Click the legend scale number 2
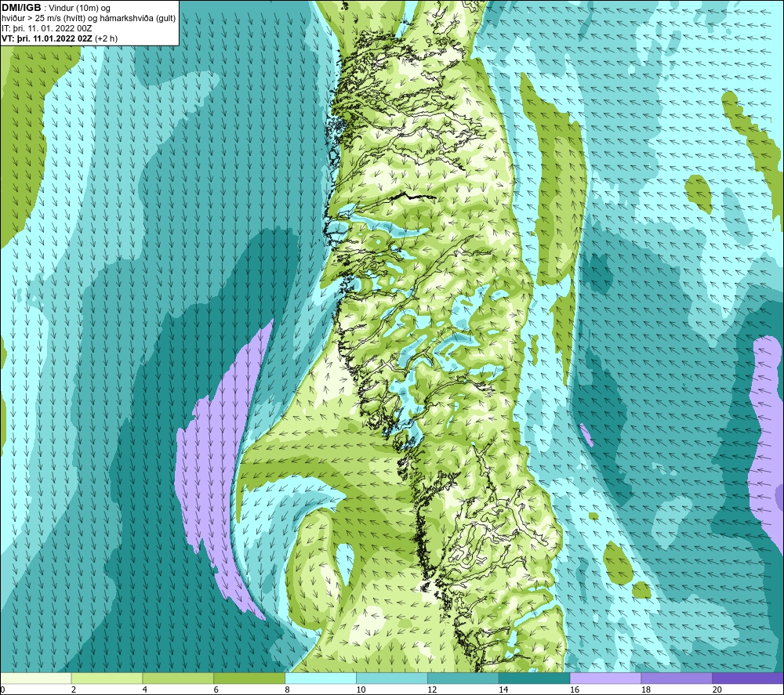784x695 pixels. [x=74, y=690]
